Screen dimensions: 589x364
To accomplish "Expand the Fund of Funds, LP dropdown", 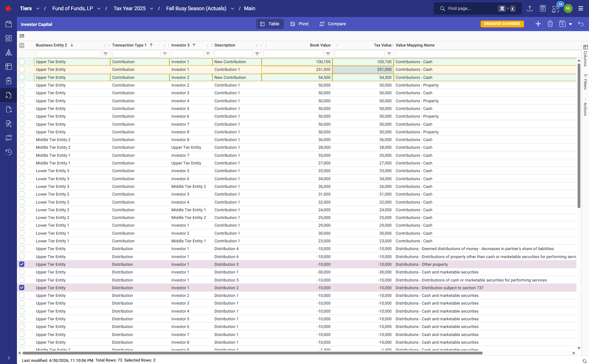I will tap(99, 9).
